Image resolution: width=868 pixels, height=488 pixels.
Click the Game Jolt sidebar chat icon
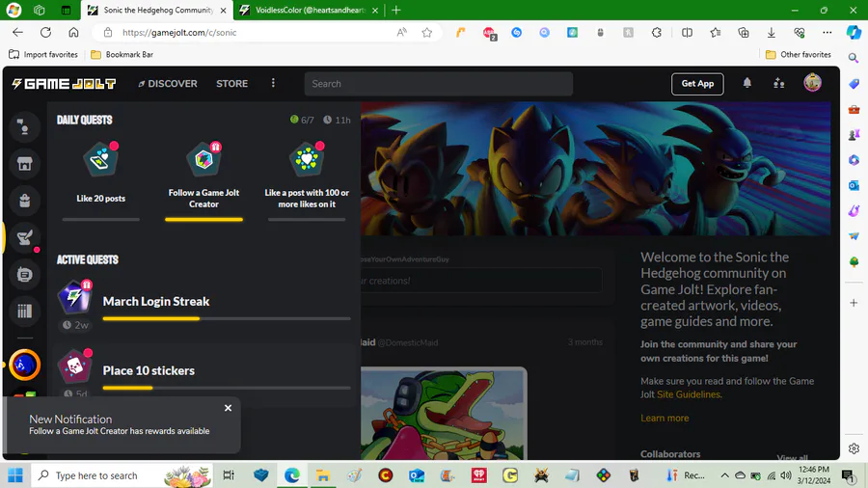[24, 127]
